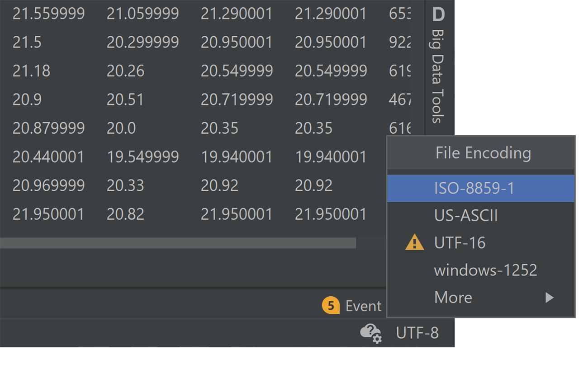This screenshot has height=379, width=588.
Task: Click the D icon above Big Data Tools
Action: (x=438, y=15)
